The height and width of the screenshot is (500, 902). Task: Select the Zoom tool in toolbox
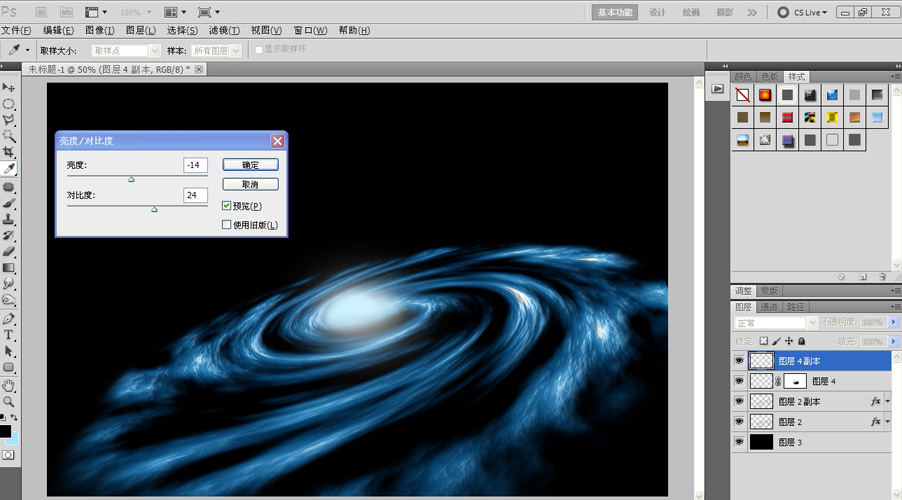point(9,402)
